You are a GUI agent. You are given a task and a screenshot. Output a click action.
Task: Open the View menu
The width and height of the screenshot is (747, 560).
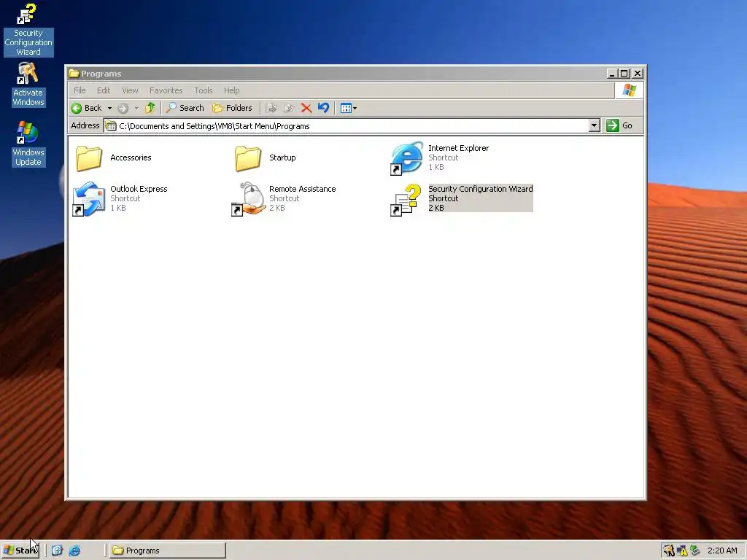(130, 90)
